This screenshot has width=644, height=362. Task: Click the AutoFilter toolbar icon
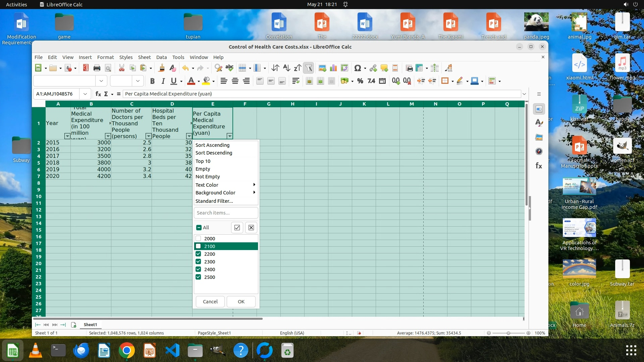(x=309, y=68)
